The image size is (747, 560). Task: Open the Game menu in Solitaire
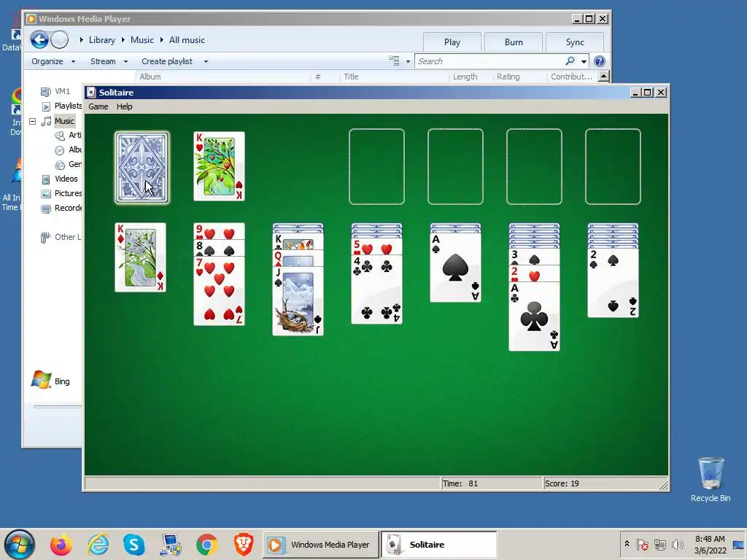click(98, 106)
